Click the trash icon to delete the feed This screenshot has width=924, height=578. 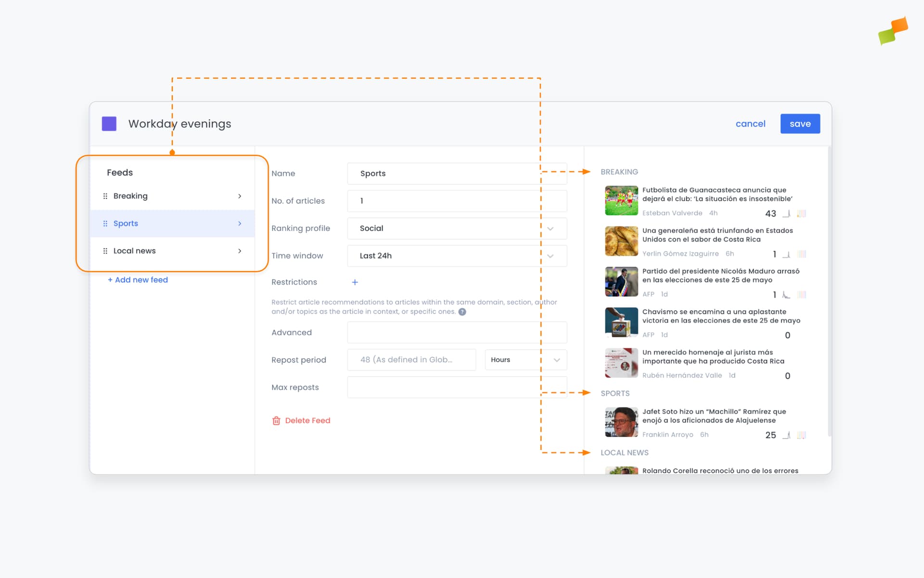pos(276,420)
